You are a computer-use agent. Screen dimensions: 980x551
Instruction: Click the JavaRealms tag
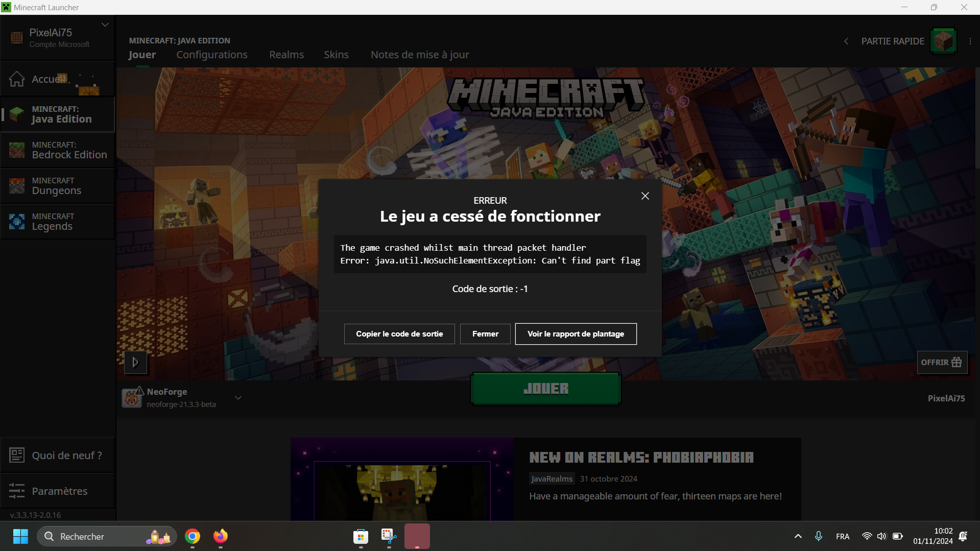(552, 479)
